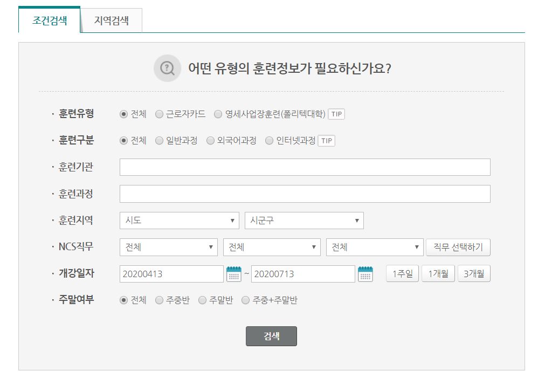Select 전체 radio for 훈련구분
The width and height of the screenshot is (538, 392).
[x=123, y=141]
